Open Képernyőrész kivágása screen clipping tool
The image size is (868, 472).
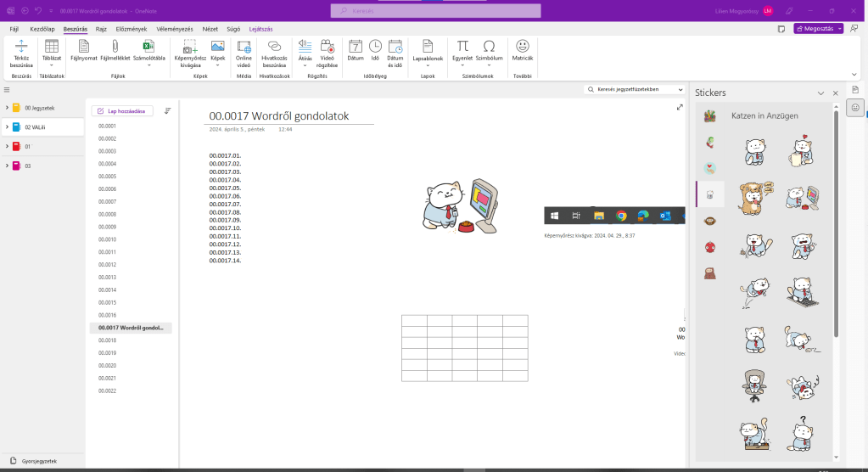tap(190, 47)
